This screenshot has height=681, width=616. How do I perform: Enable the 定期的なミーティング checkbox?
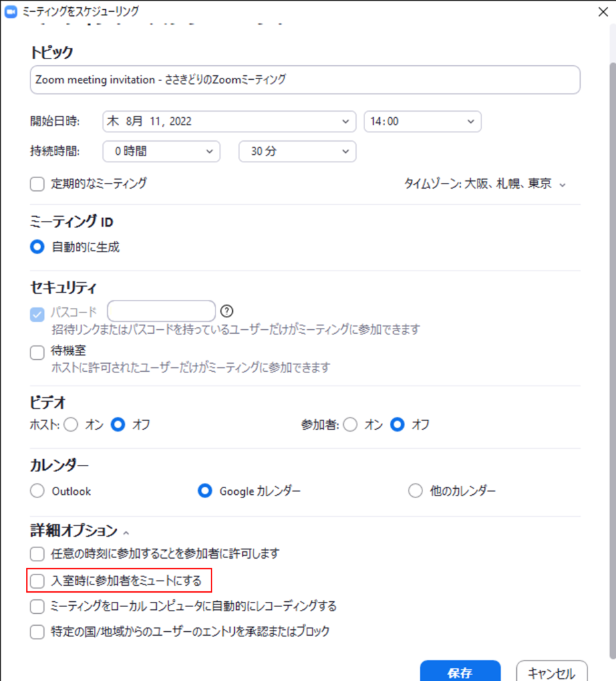37,184
